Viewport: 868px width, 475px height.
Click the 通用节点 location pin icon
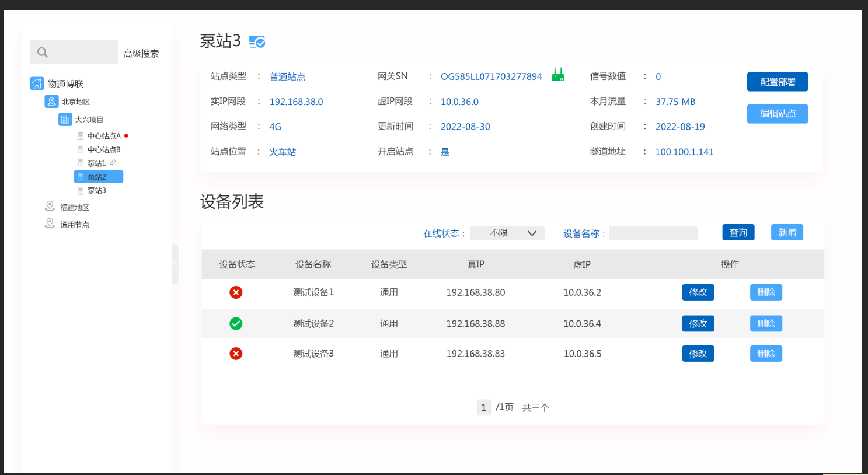pos(50,223)
